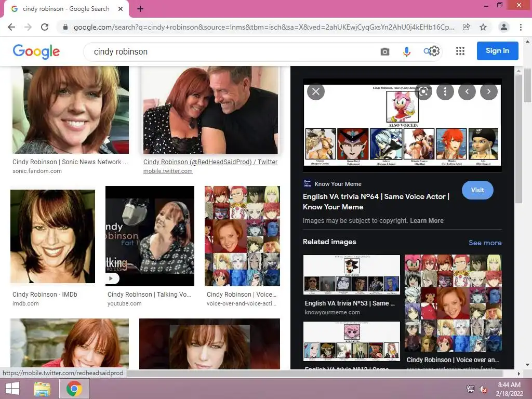
Task: Click the Learn More copyright link
Action: [x=427, y=220]
